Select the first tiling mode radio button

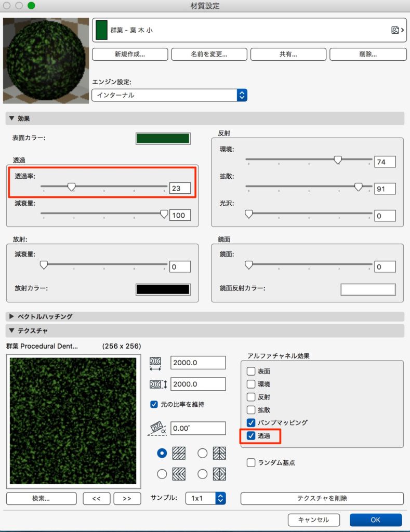click(162, 453)
